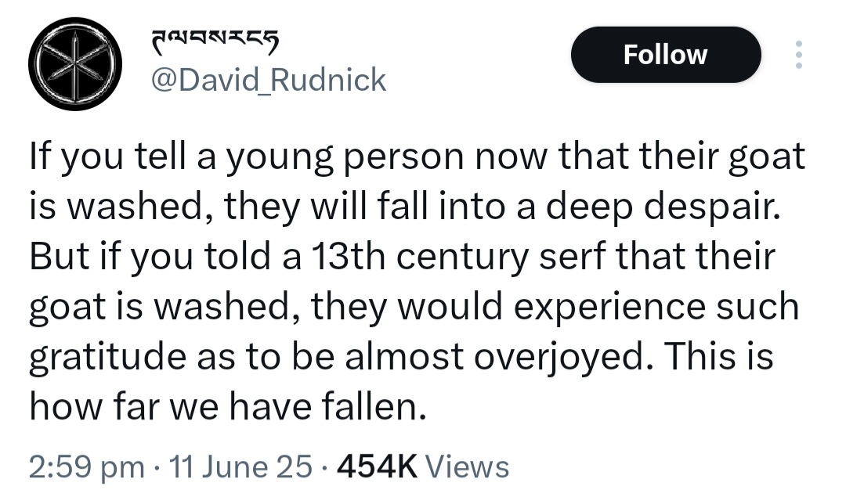This screenshot has width=846, height=504.
Task: Click the final line "how far we have fallen."
Action: (228, 406)
